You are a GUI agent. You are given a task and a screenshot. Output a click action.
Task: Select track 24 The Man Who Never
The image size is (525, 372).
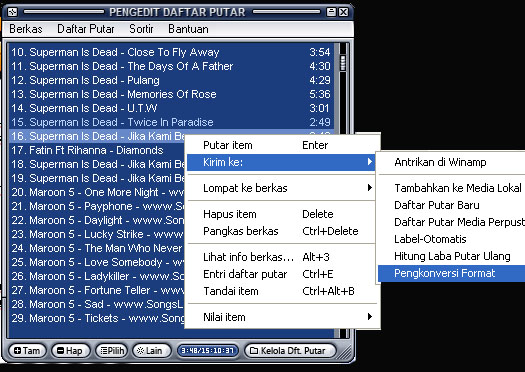point(97,248)
